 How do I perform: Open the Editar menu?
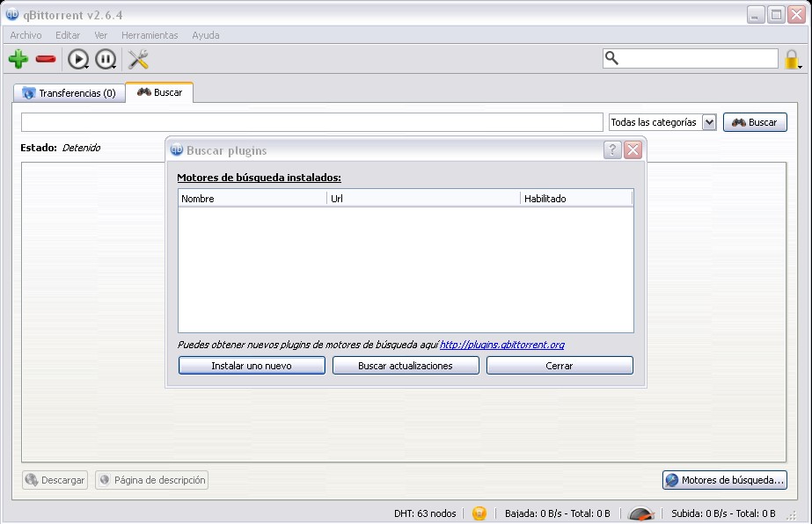point(68,35)
